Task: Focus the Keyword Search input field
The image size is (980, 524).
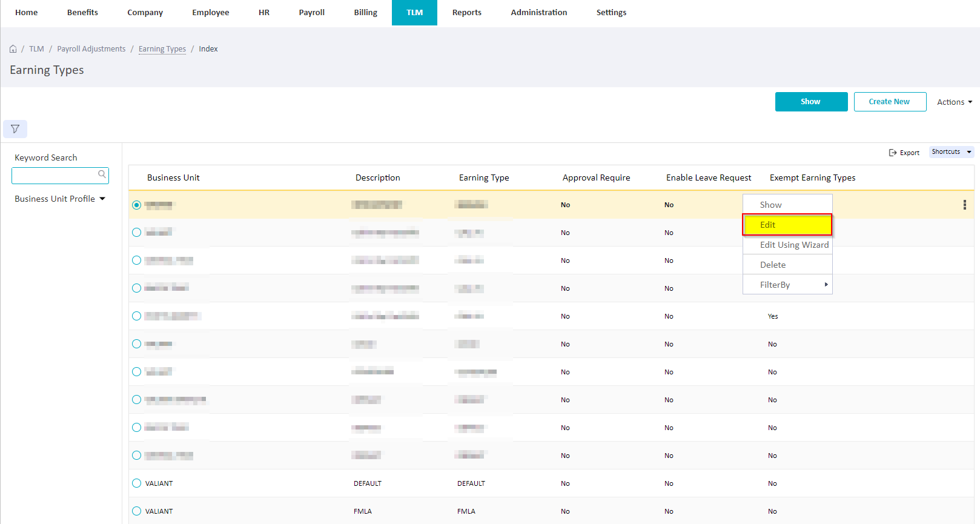Action: pos(60,176)
